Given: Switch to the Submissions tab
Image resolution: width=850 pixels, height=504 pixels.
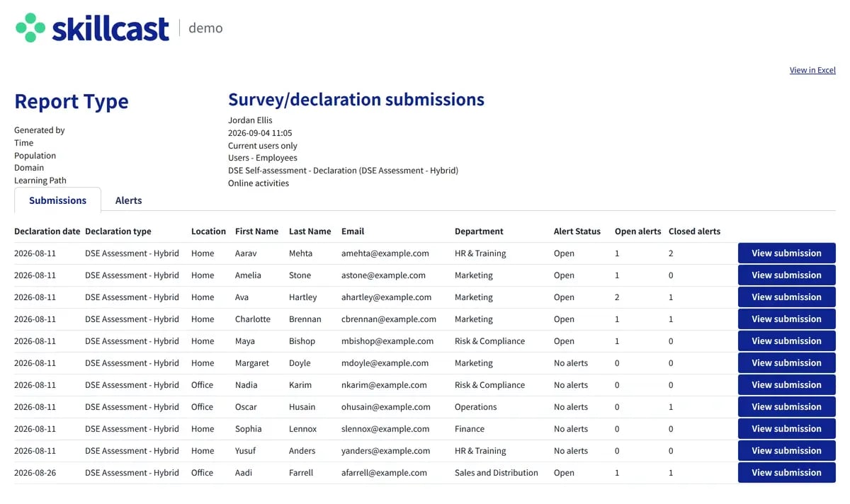Looking at the screenshot, I should coord(57,200).
